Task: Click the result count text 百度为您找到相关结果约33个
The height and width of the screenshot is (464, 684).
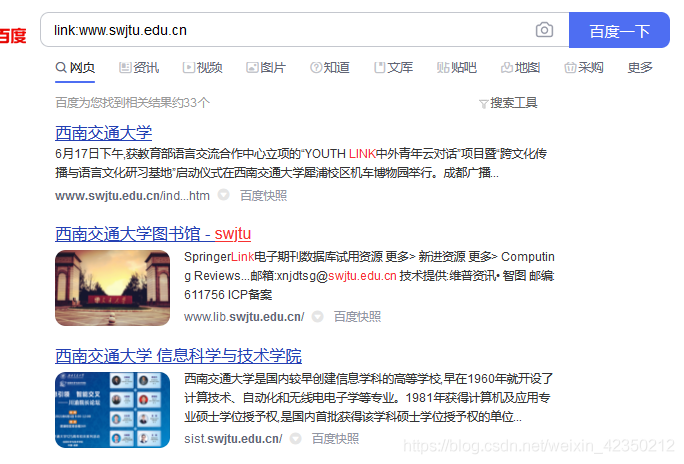Action: pyautogui.click(x=133, y=103)
